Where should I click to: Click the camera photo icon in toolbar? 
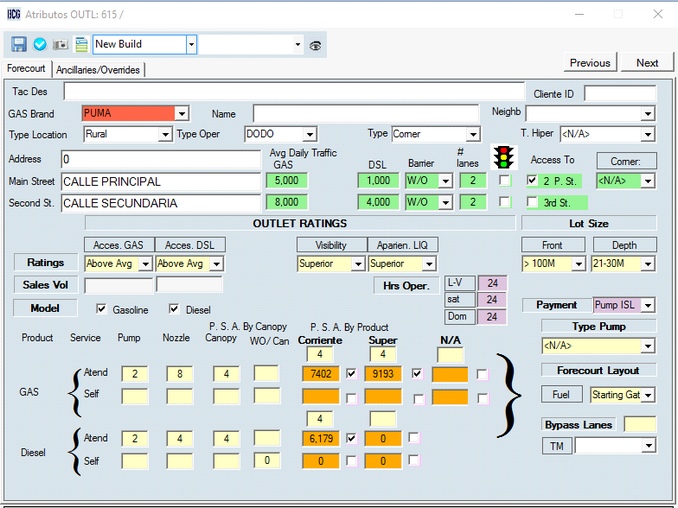(61, 45)
